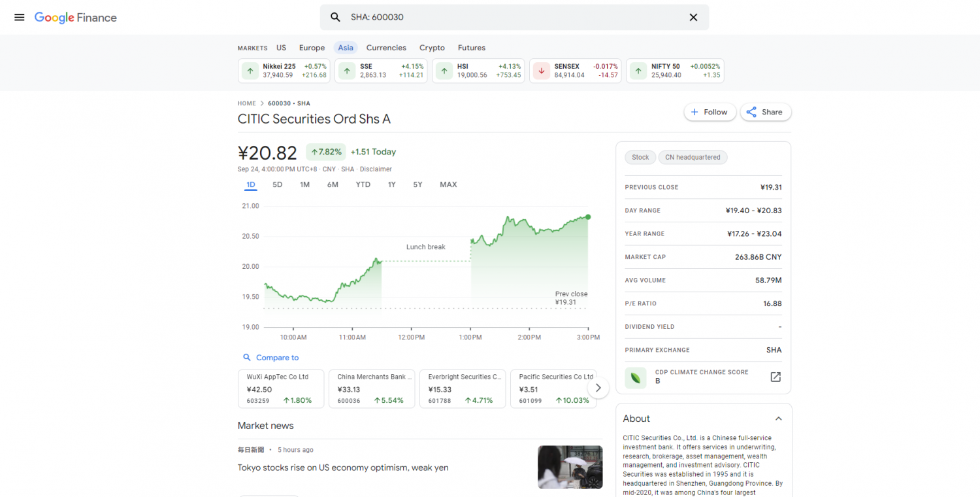Open CDP climate score external link icon

tap(776, 377)
